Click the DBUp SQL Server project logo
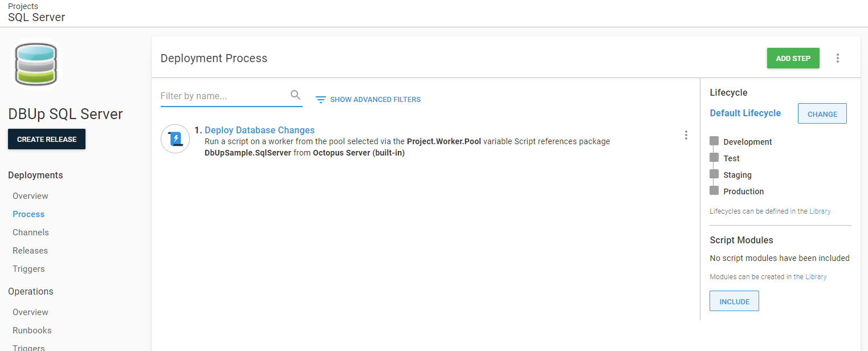Image resolution: width=868 pixels, height=351 pixels. (x=36, y=64)
